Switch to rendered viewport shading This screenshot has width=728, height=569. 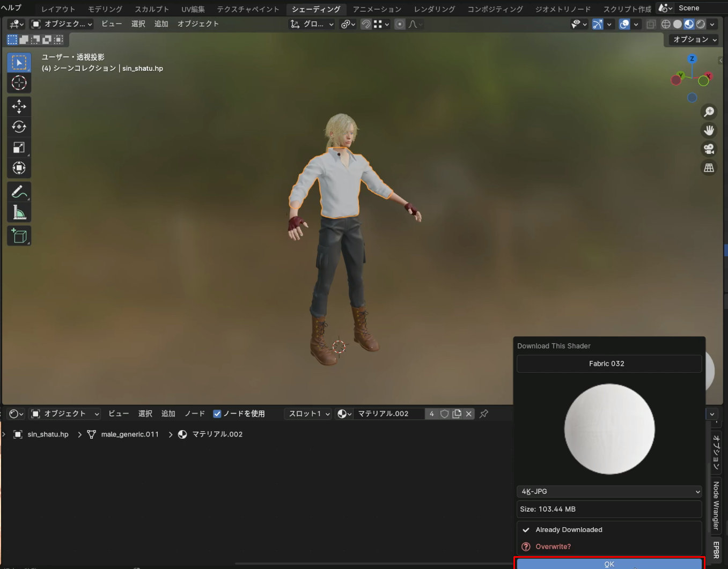tap(701, 24)
